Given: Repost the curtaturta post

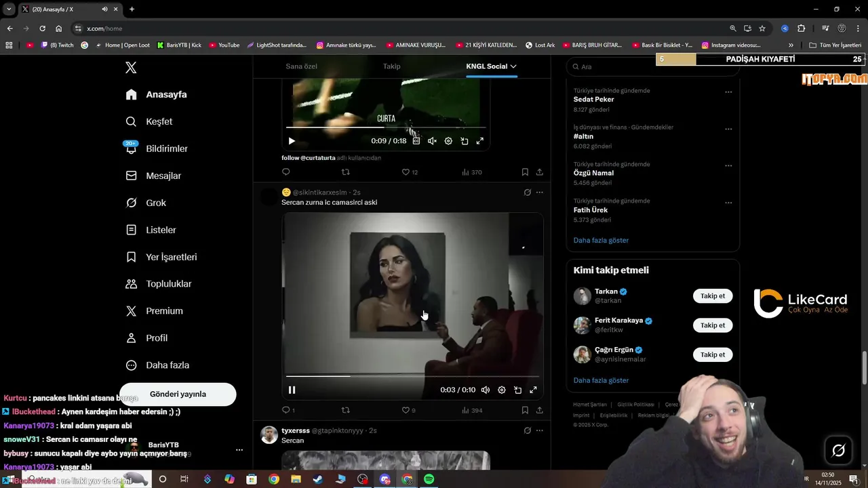Looking at the screenshot, I should point(346,172).
